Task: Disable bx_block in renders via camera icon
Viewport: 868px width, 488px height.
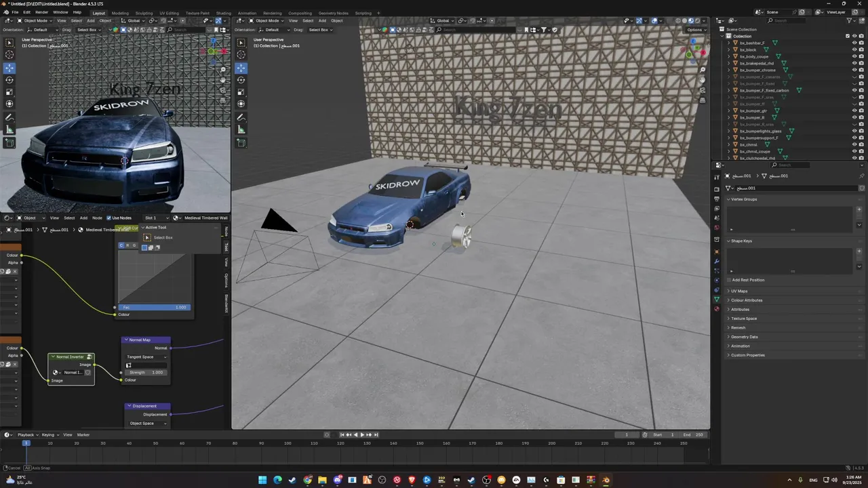Action: 862,49
